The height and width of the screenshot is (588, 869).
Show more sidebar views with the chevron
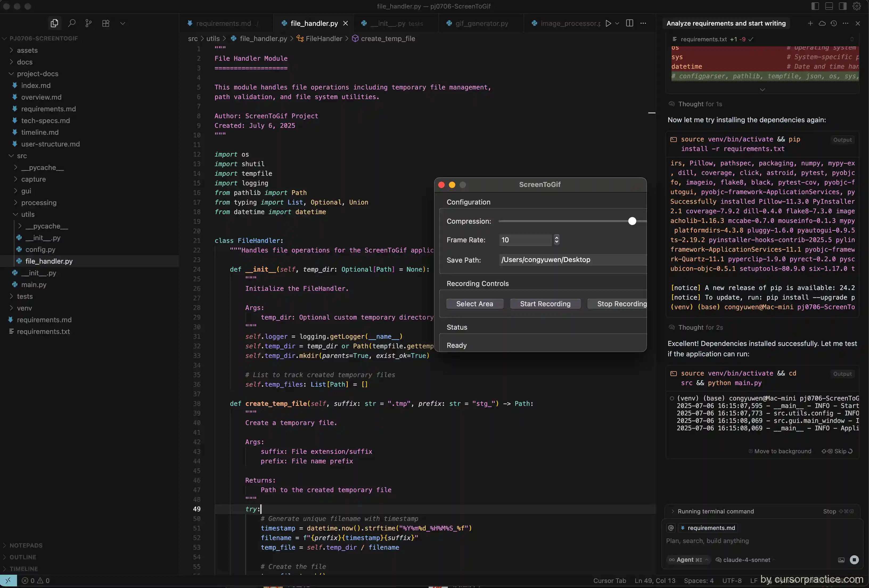point(123,23)
